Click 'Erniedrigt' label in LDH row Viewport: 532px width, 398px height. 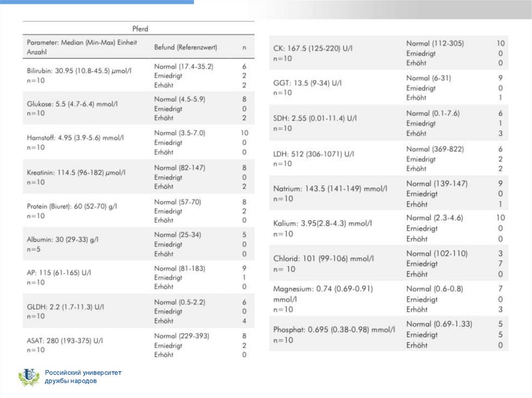click(x=421, y=159)
